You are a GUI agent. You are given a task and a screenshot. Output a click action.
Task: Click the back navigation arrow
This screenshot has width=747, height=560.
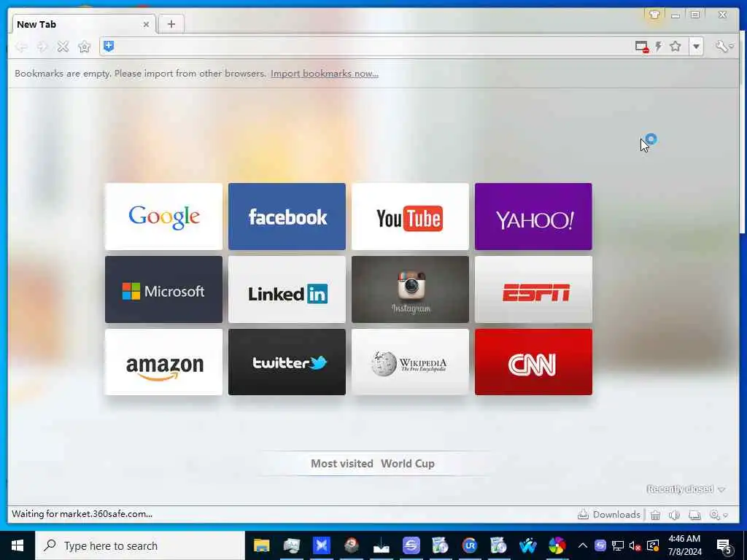click(21, 47)
